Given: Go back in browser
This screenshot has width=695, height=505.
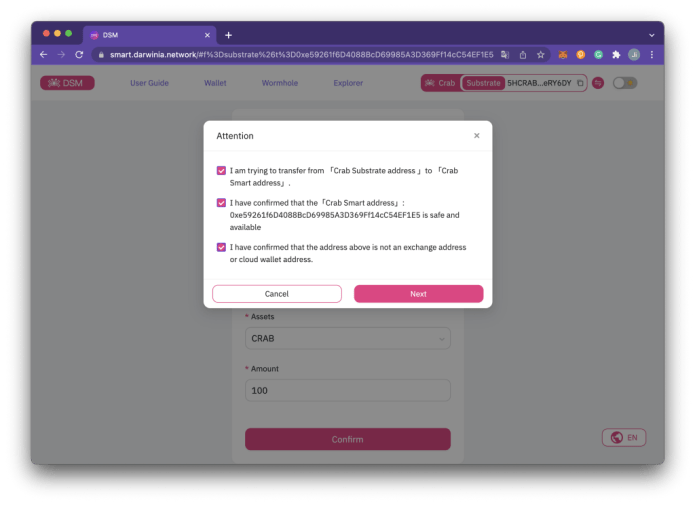Looking at the screenshot, I should tap(43, 55).
